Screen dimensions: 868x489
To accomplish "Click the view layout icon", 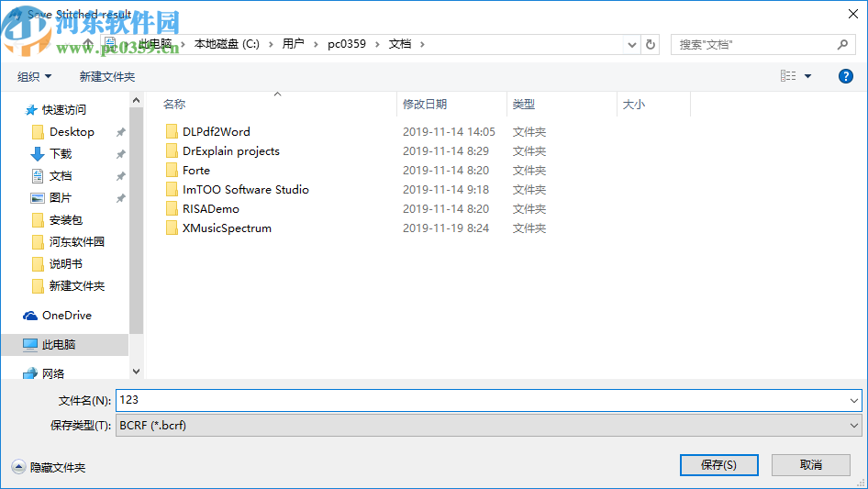I will pos(788,76).
